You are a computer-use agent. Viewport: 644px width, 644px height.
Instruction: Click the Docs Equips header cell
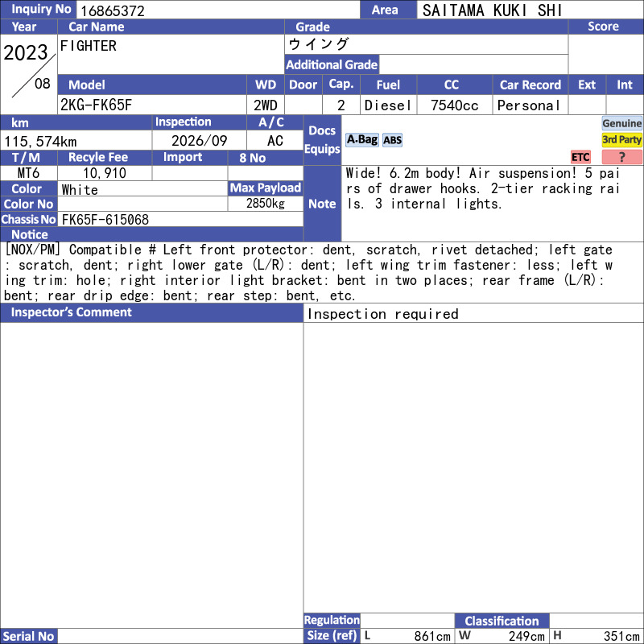322,140
